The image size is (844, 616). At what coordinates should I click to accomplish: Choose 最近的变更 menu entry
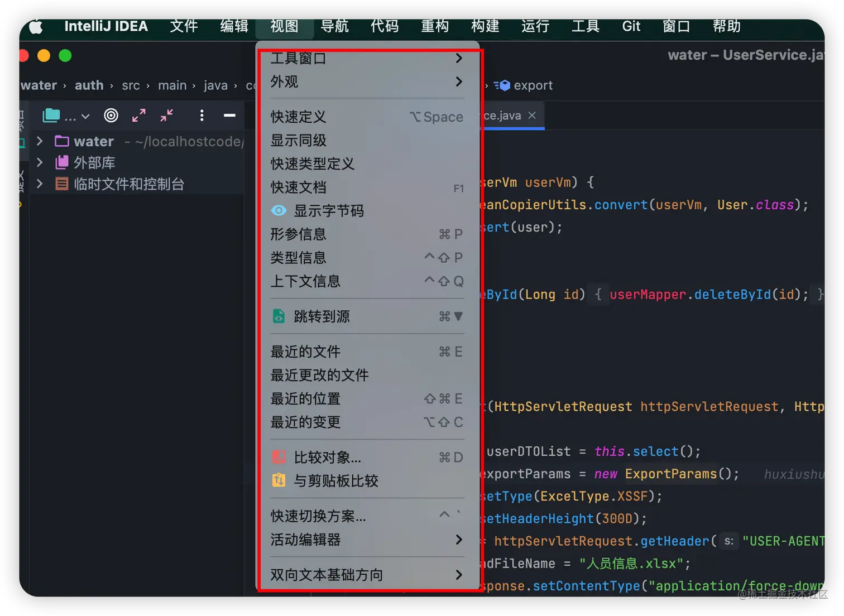click(368, 422)
